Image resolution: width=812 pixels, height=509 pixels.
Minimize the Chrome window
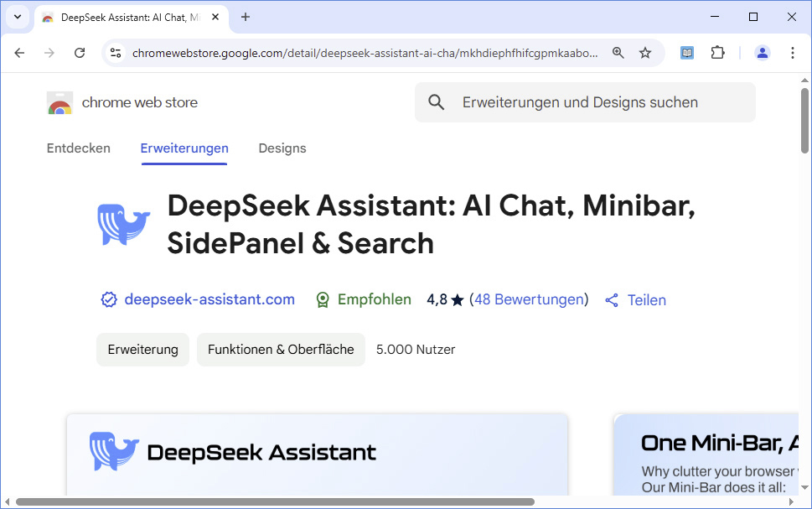tap(715, 17)
